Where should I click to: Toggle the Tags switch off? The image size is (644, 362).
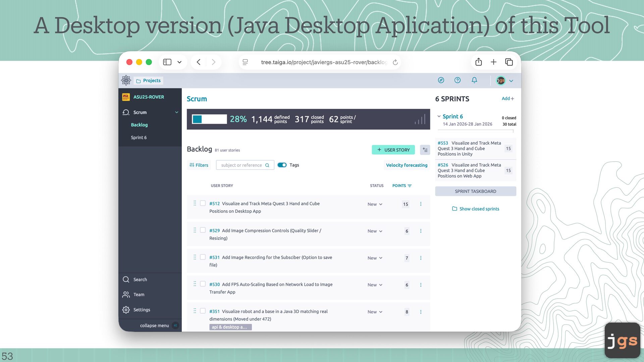[x=282, y=165]
